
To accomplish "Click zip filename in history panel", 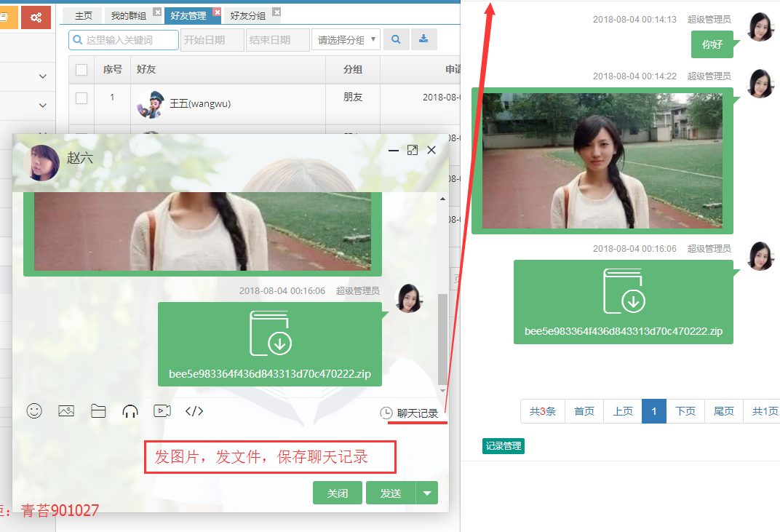I will (624, 331).
